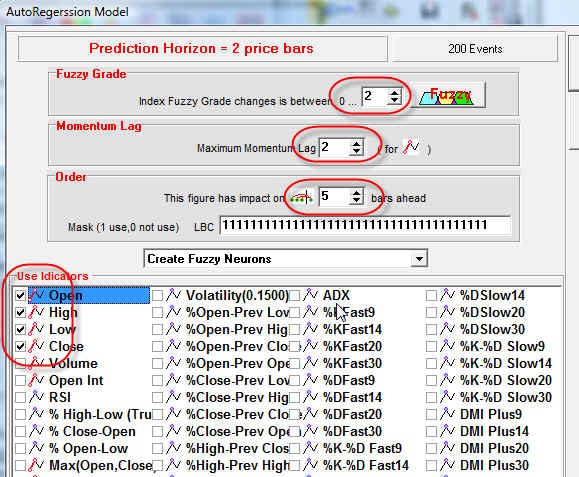The height and width of the screenshot is (477, 579).
Task: Select the %KFast14 indicator entry
Action: [352, 329]
